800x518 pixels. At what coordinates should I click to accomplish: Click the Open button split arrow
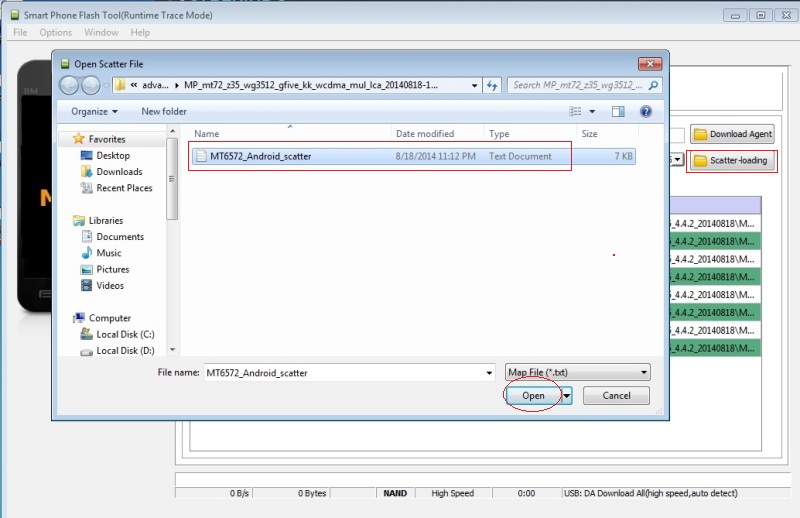566,396
